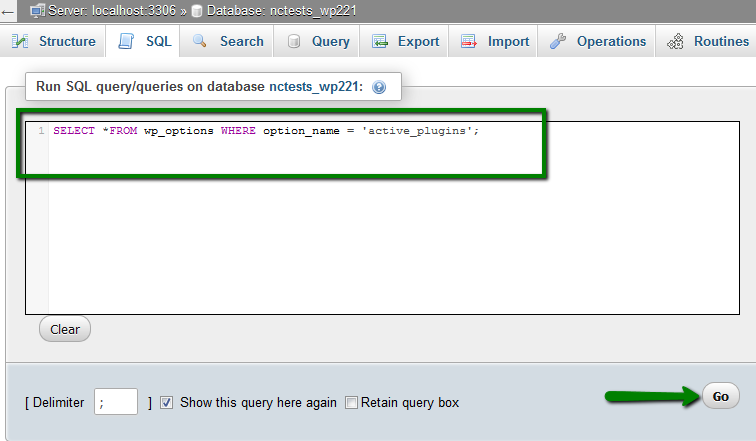This screenshot has height=441, width=756.
Task: Click the Import tab icon
Action: point(469,41)
